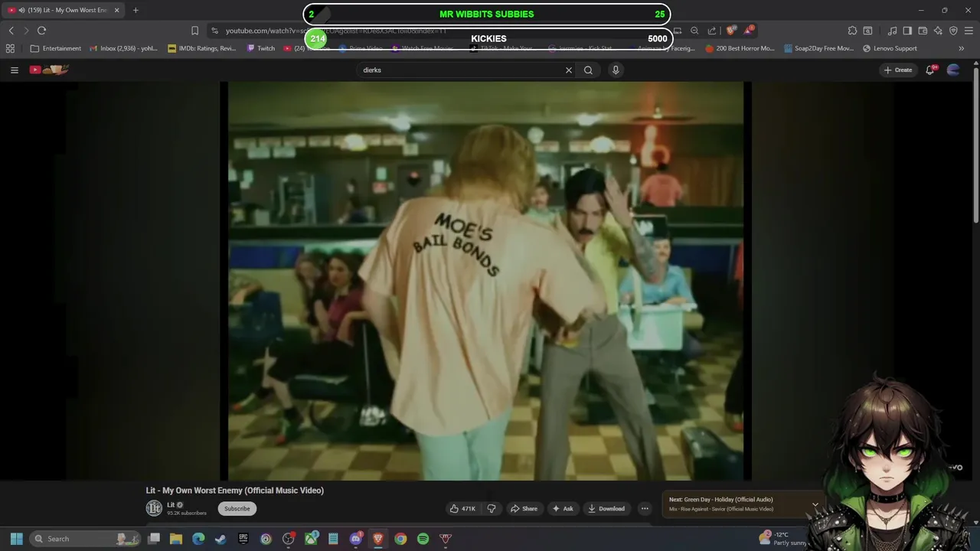Open Google Chrome from the taskbar
The image size is (980, 551).
(x=400, y=539)
